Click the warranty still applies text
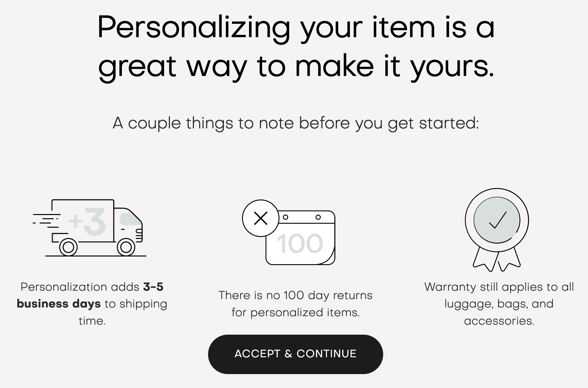This screenshot has height=388, width=588. (499, 304)
